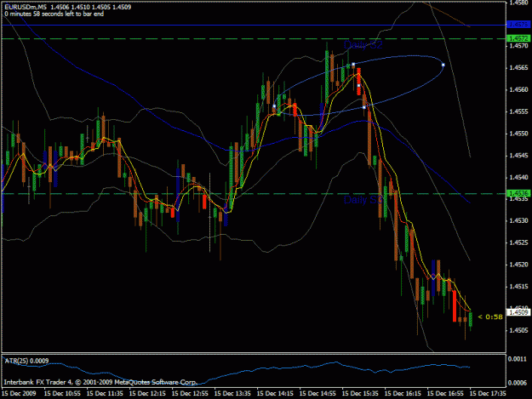Click the 1.4505 price scale value

(x=519, y=330)
